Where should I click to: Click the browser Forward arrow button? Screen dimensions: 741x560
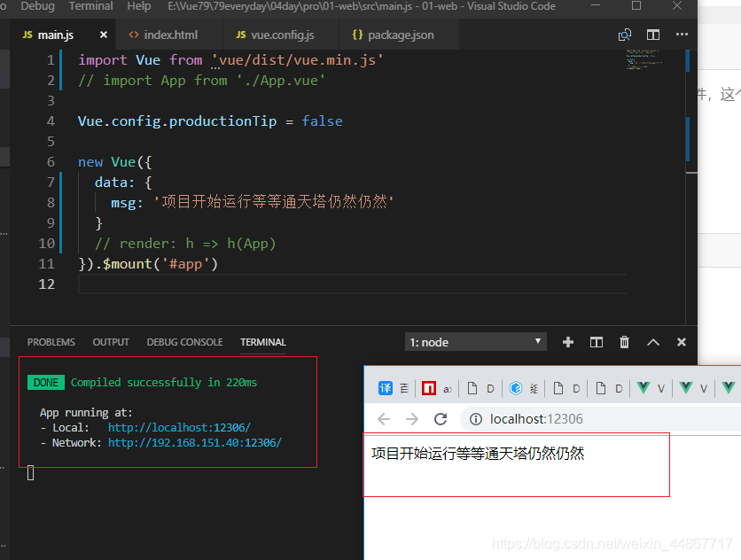tap(412, 419)
